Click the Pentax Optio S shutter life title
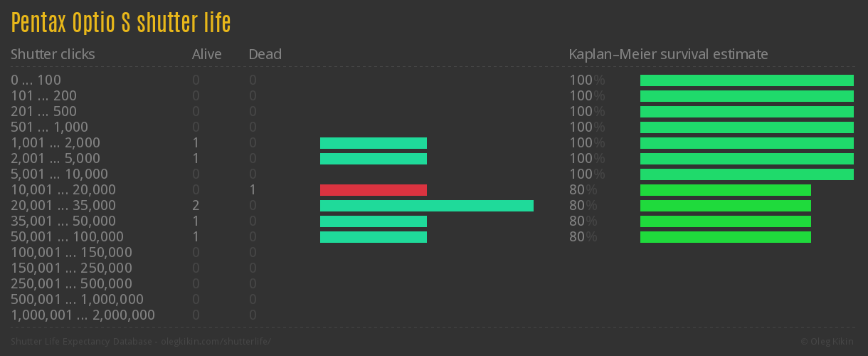The image size is (868, 356). click(121, 23)
